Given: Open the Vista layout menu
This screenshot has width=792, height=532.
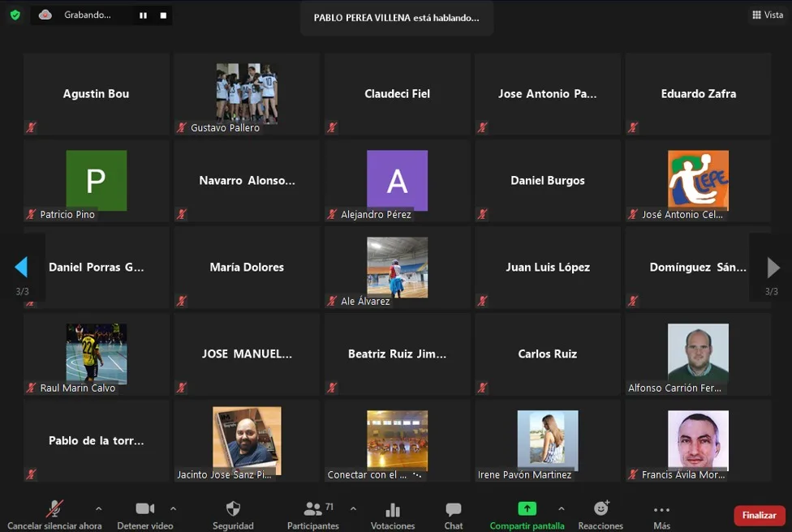Looking at the screenshot, I should pos(767,15).
